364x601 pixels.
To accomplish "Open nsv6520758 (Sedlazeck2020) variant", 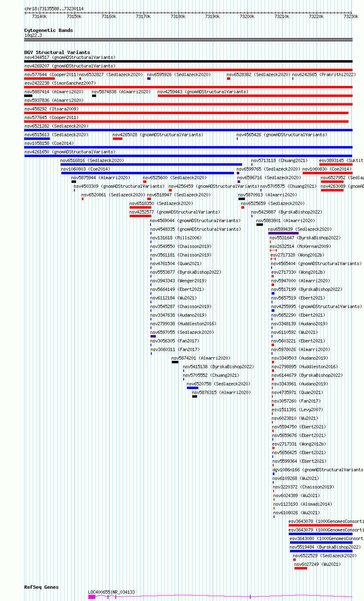I will click(218, 384).
